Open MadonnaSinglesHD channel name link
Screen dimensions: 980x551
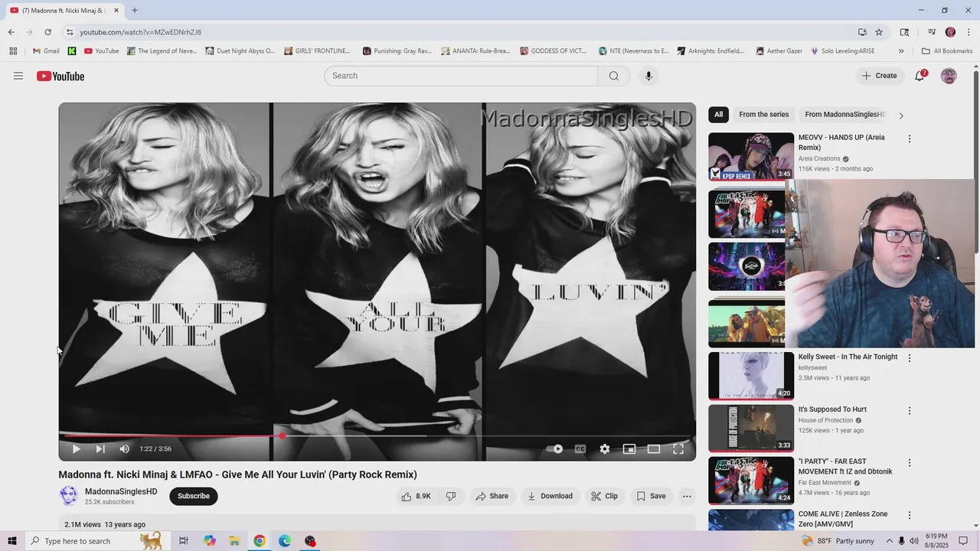pyautogui.click(x=121, y=491)
